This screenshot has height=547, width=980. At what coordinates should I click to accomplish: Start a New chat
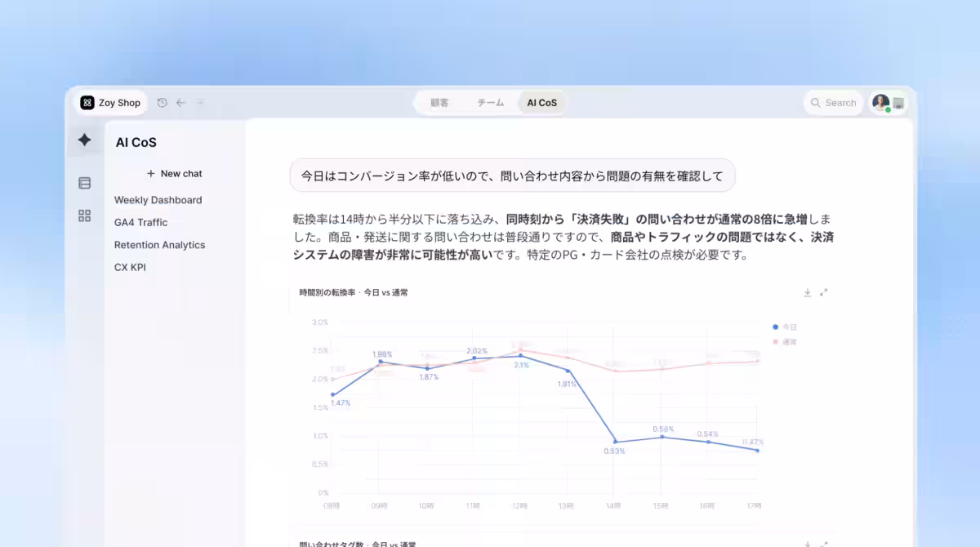point(174,174)
